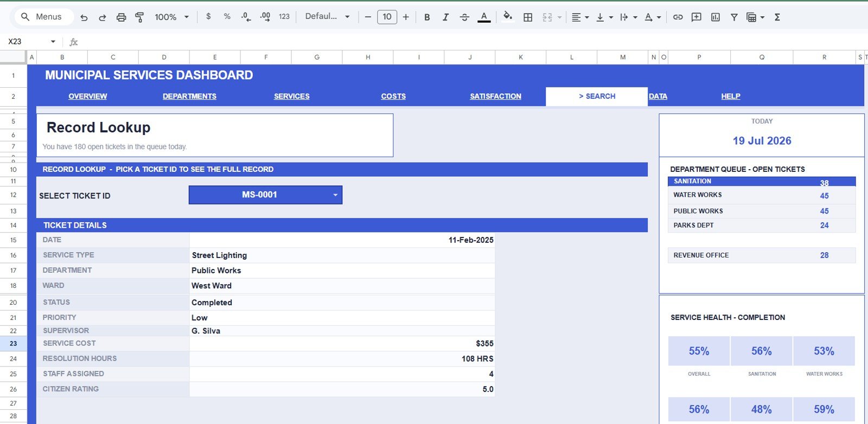Click the WATER WORKS queue row
Viewport: 868px width, 424px height.
[x=762, y=195]
